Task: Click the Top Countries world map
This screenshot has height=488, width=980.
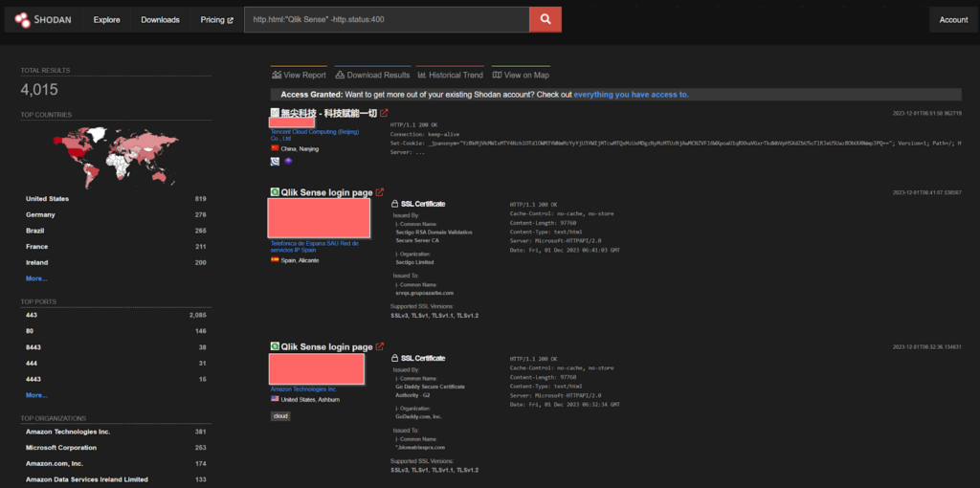Action: [116, 156]
